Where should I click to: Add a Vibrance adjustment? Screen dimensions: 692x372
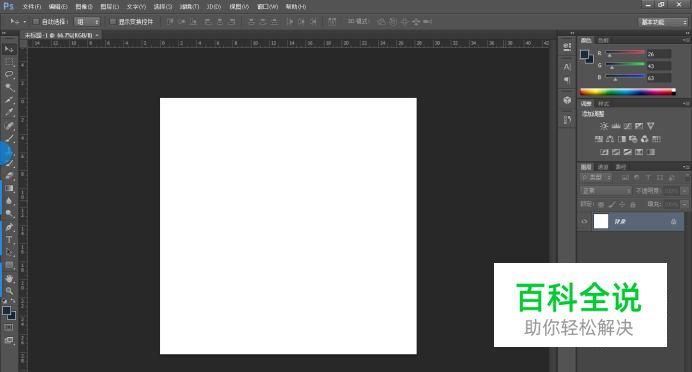[651, 126]
